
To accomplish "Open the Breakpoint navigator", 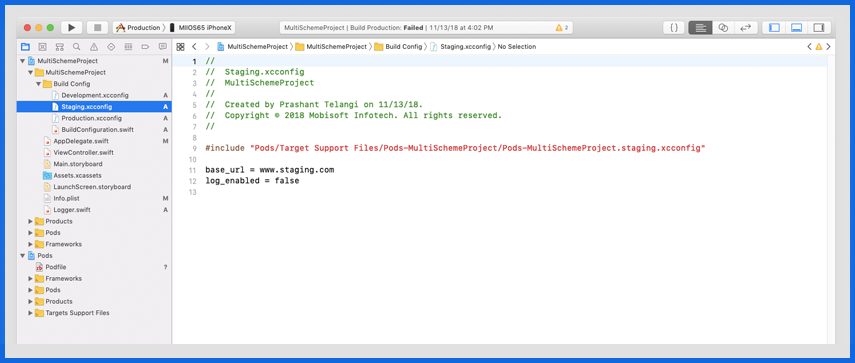I will point(145,47).
